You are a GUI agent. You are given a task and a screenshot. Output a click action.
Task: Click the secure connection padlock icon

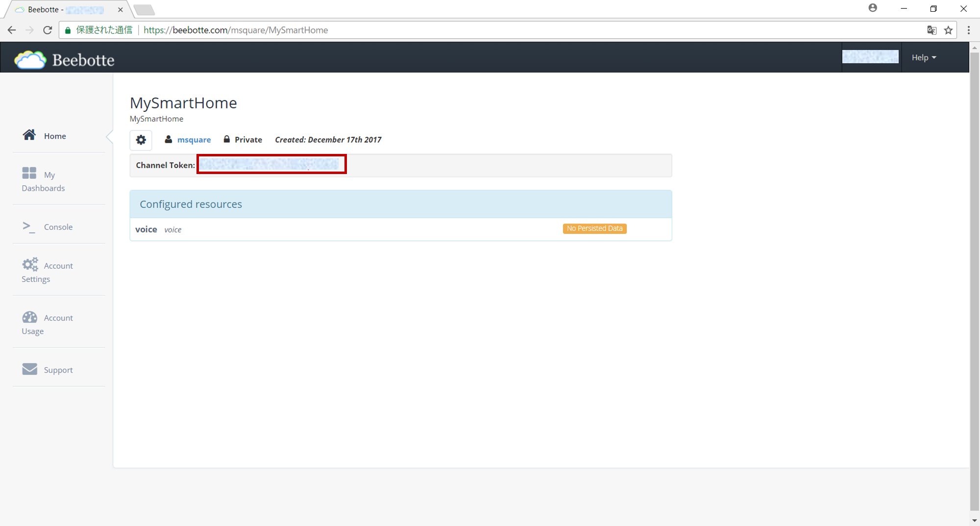click(x=68, y=30)
